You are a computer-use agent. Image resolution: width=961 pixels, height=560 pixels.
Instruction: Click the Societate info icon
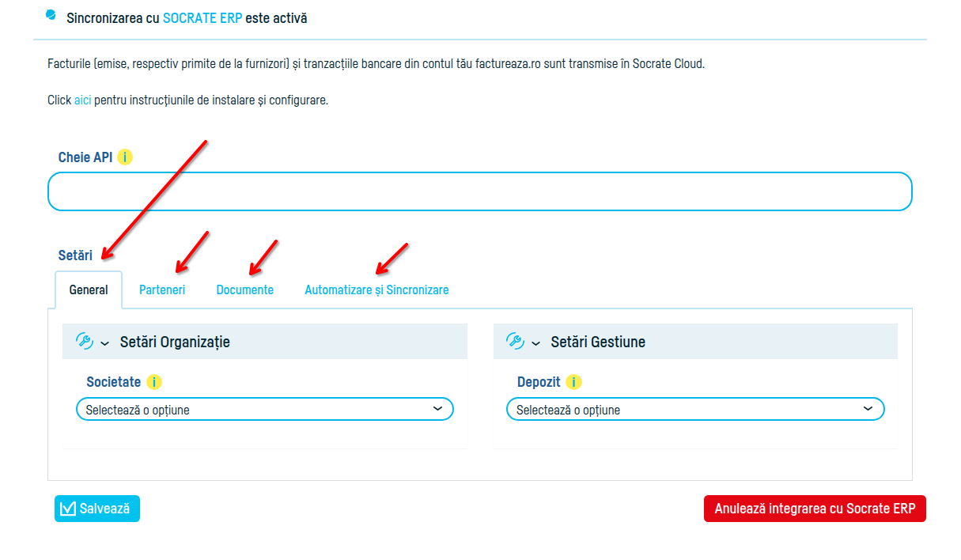(155, 381)
